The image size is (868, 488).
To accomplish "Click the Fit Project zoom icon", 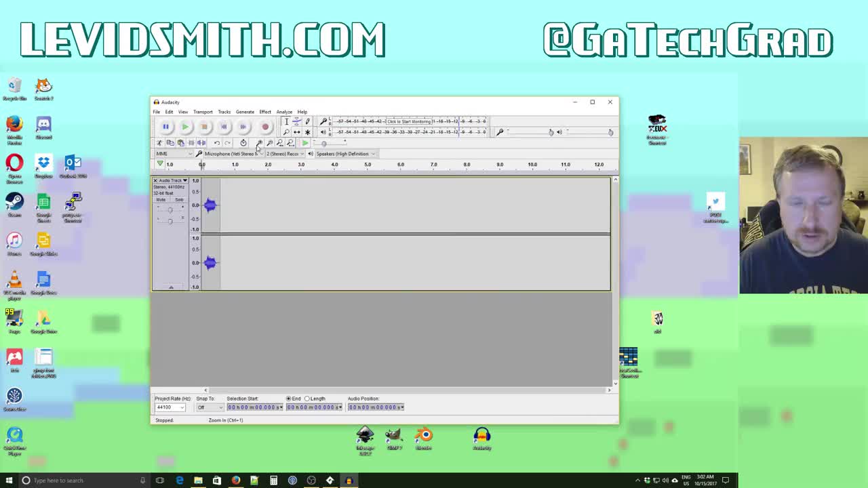I will pos(290,143).
